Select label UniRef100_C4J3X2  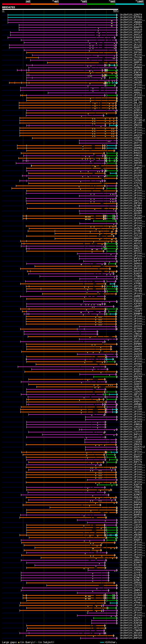click(x=131, y=42)
